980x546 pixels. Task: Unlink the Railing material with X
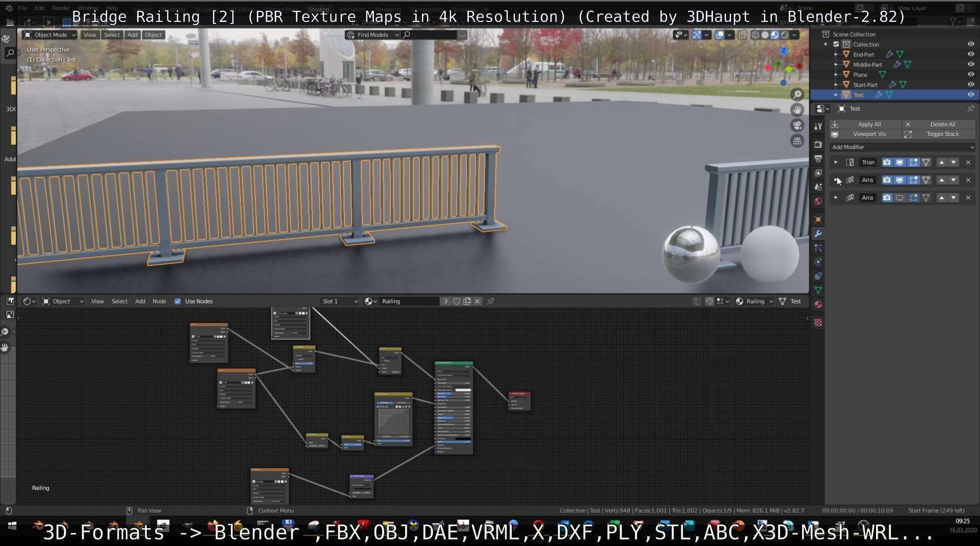pos(477,302)
